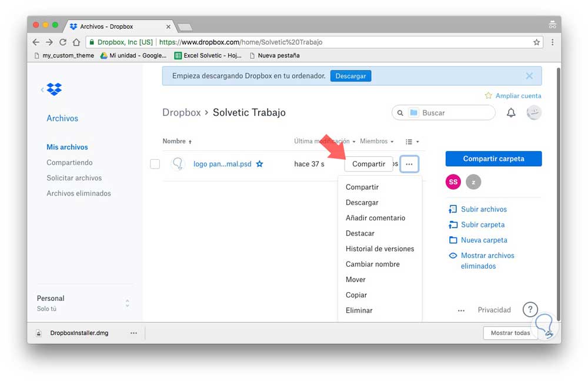Close the Archivos - Dropbox tab
The height and width of the screenshot is (382, 588).
(x=168, y=26)
